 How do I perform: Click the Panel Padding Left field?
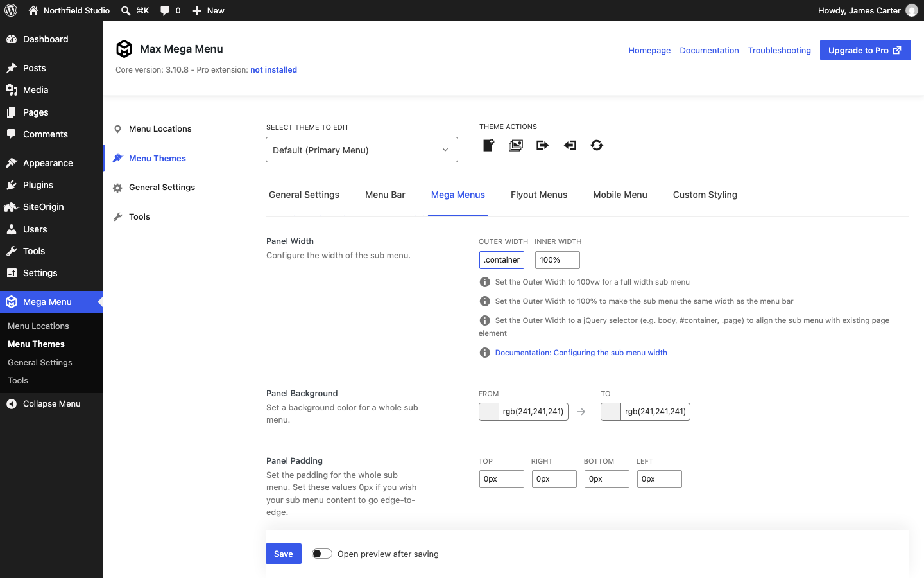tap(660, 479)
